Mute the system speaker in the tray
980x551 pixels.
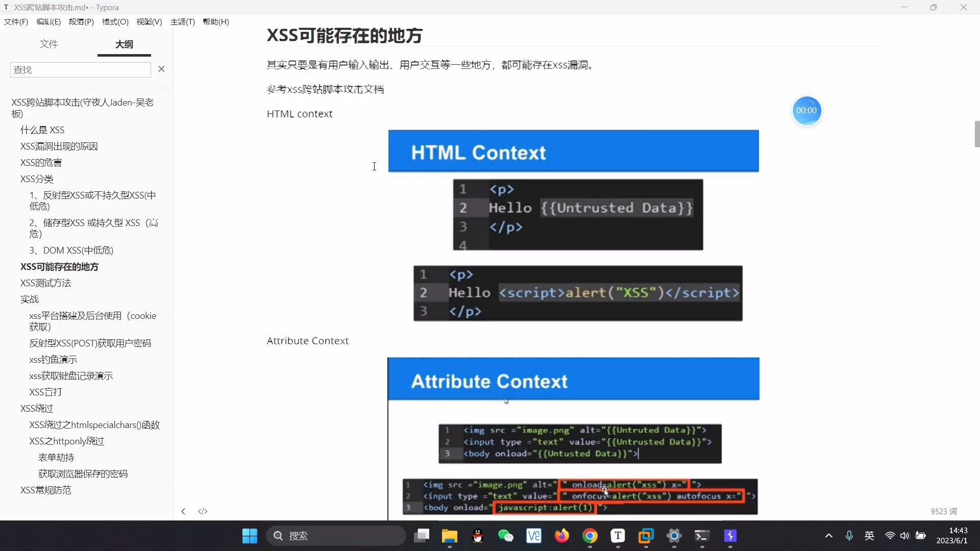click(x=904, y=536)
